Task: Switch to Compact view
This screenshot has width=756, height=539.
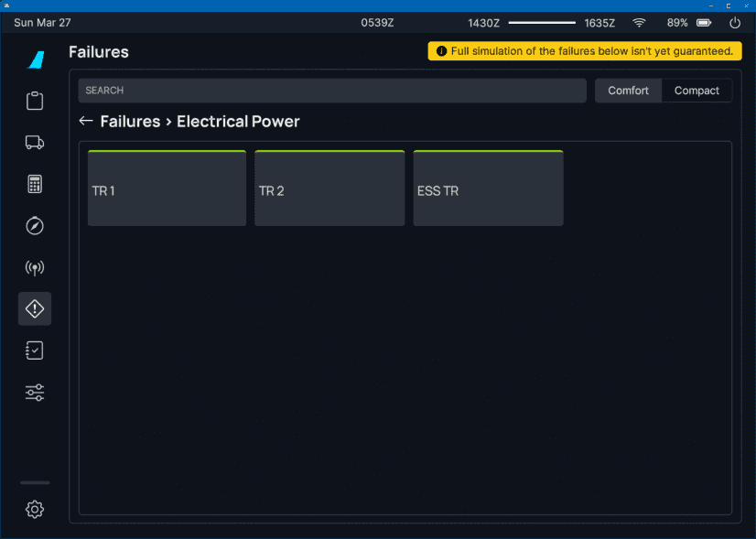Action: coord(697,91)
